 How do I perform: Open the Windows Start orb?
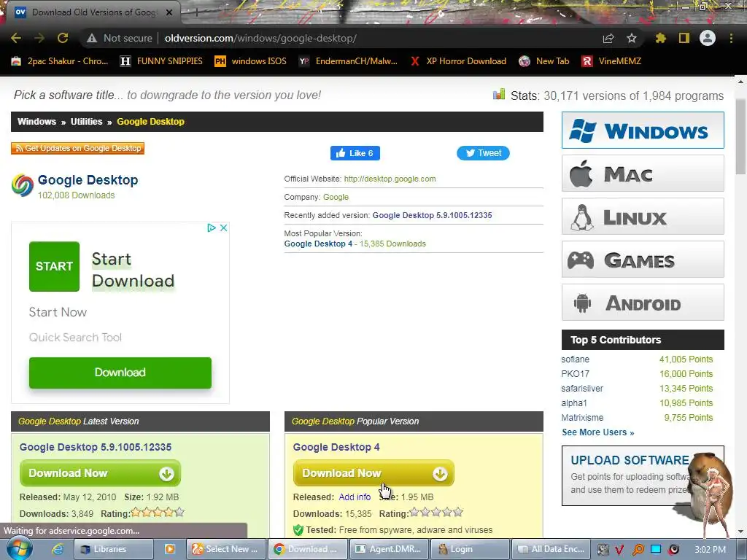tap(19, 548)
